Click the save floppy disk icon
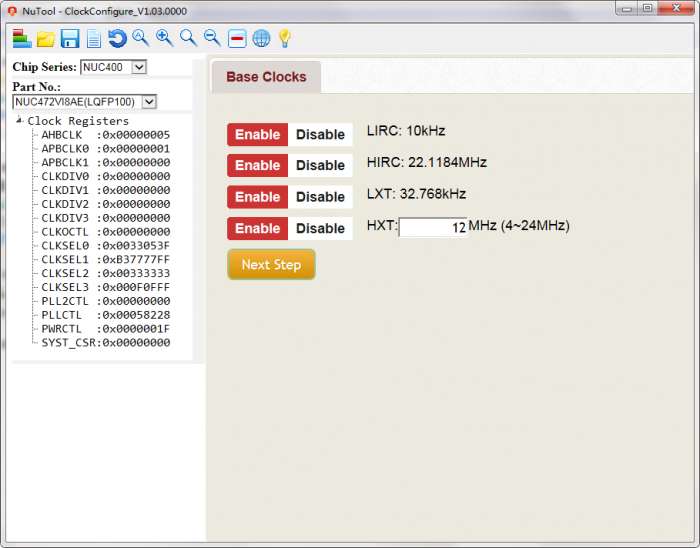The image size is (700, 548). coord(70,39)
